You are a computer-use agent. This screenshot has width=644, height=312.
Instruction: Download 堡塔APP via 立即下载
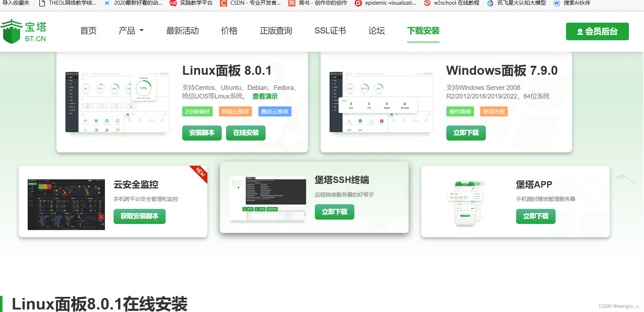point(536,216)
